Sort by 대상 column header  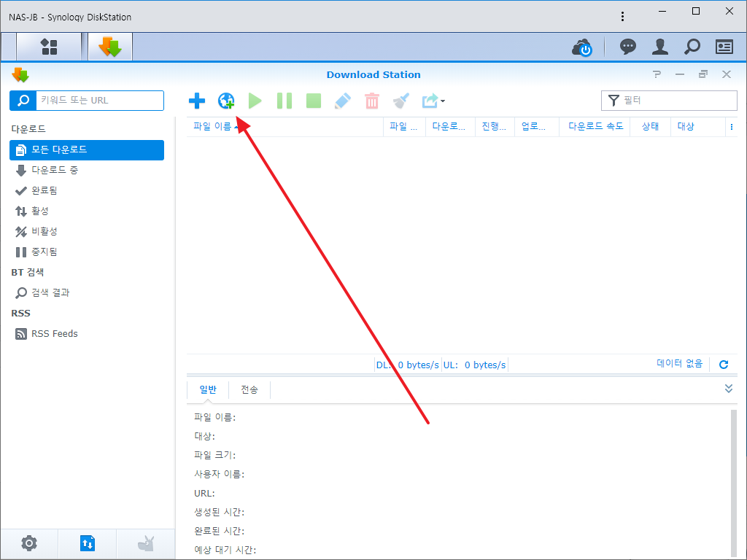[698, 126]
